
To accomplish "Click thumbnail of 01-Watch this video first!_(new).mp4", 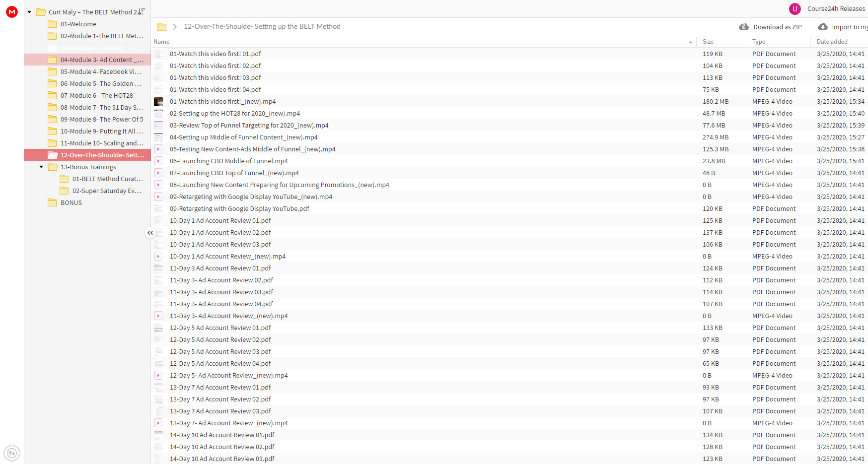I will (x=158, y=101).
